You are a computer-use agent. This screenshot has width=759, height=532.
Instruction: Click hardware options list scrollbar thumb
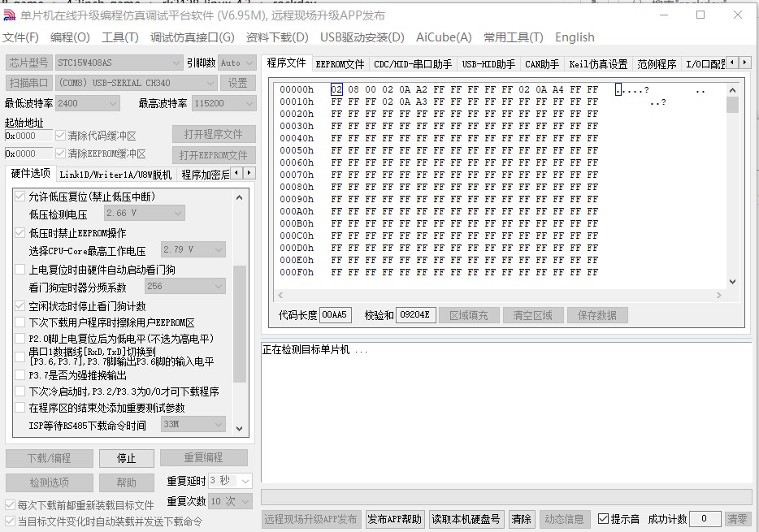[x=239, y=324]
